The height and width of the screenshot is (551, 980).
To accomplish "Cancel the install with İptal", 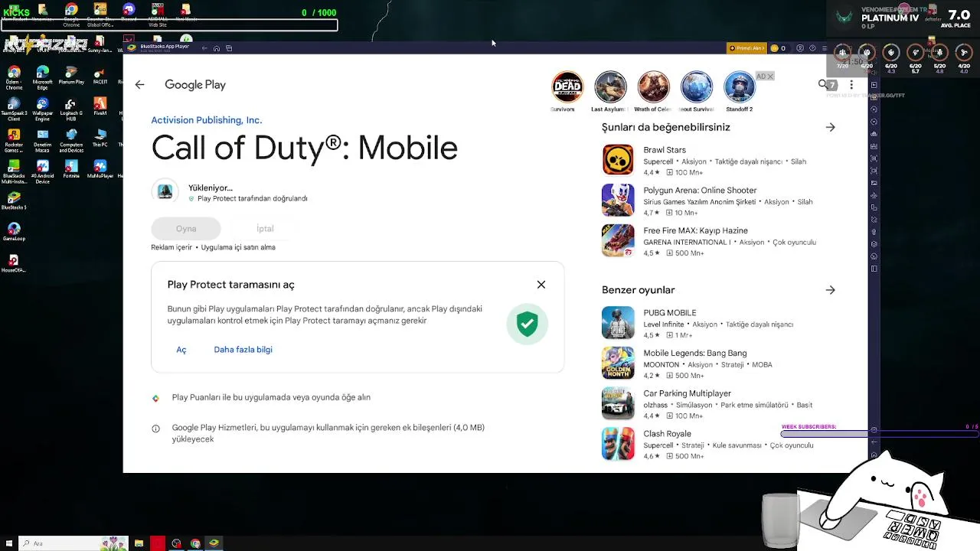I will 265,229.
